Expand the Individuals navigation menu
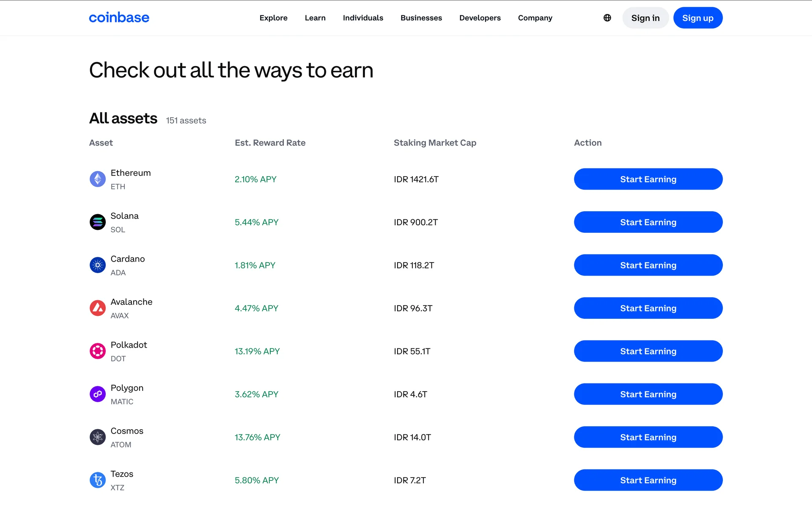The image size is (812, 508). [x=363, y=18]
